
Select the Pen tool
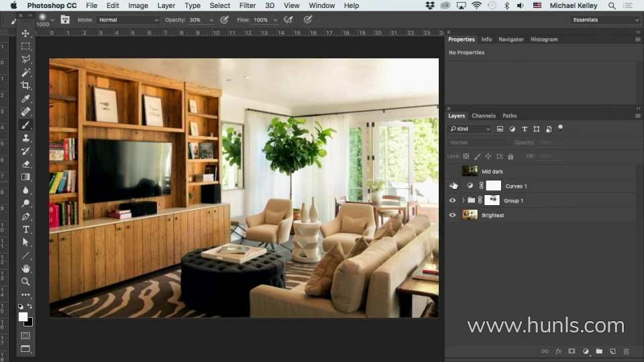pos(25,217)
